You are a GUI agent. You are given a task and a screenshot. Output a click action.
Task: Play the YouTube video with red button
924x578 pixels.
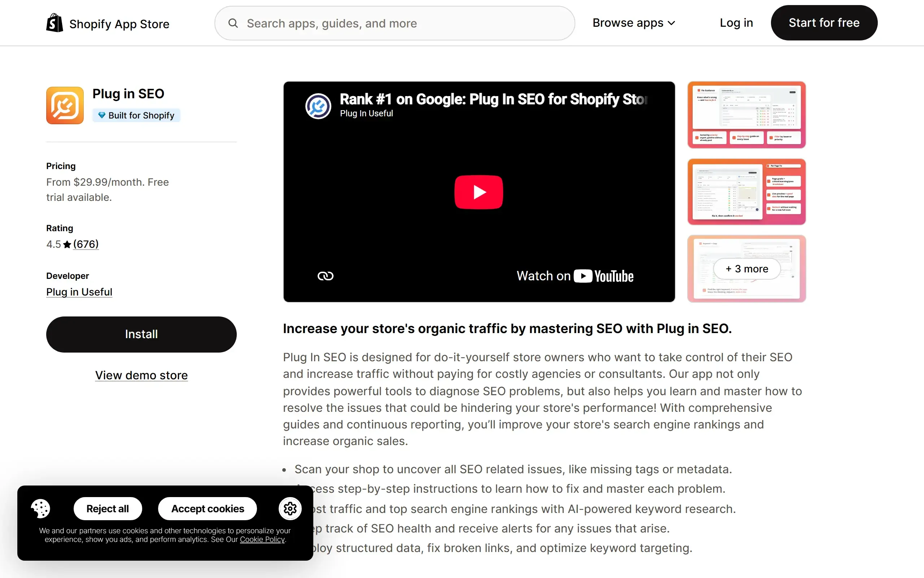point(479,192)
